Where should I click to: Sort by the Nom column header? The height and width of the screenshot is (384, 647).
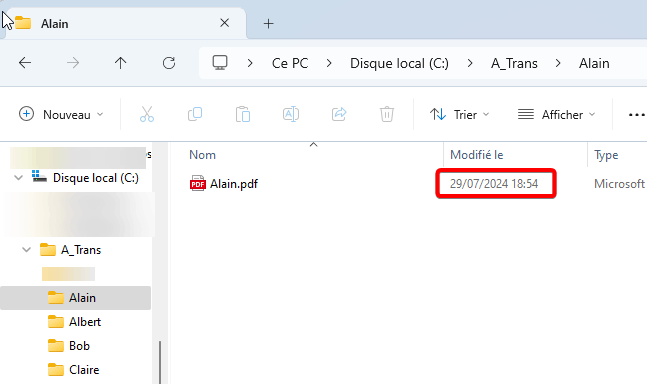[202, 155]
